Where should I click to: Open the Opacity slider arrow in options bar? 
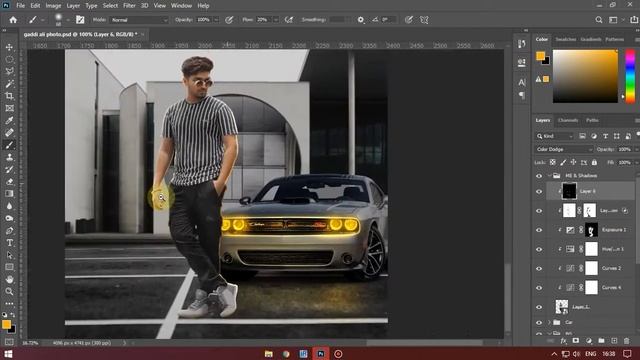216,20
